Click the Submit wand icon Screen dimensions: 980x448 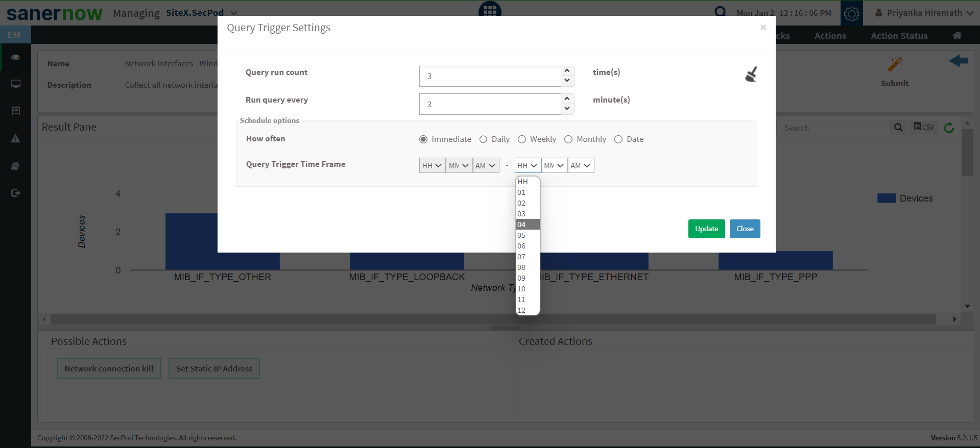coord(895,64)
